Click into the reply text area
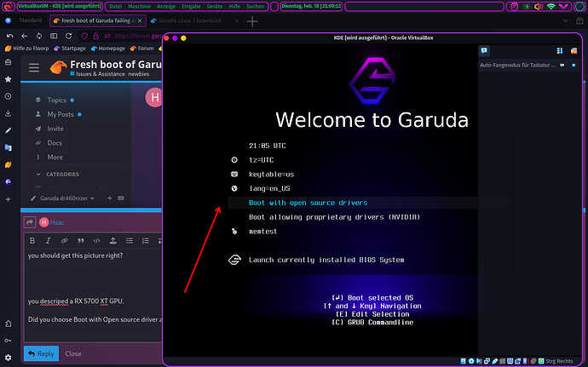The width and height of the screenshot is (588, 367). (x=94, y=295)
